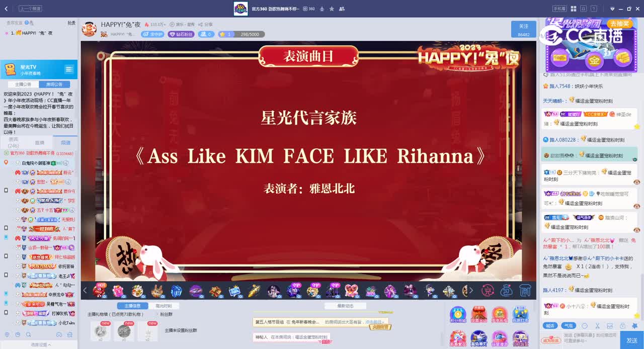644x349 pixels.
Task: Switch to the 直播 tab in user list
Action: [39, 143]
